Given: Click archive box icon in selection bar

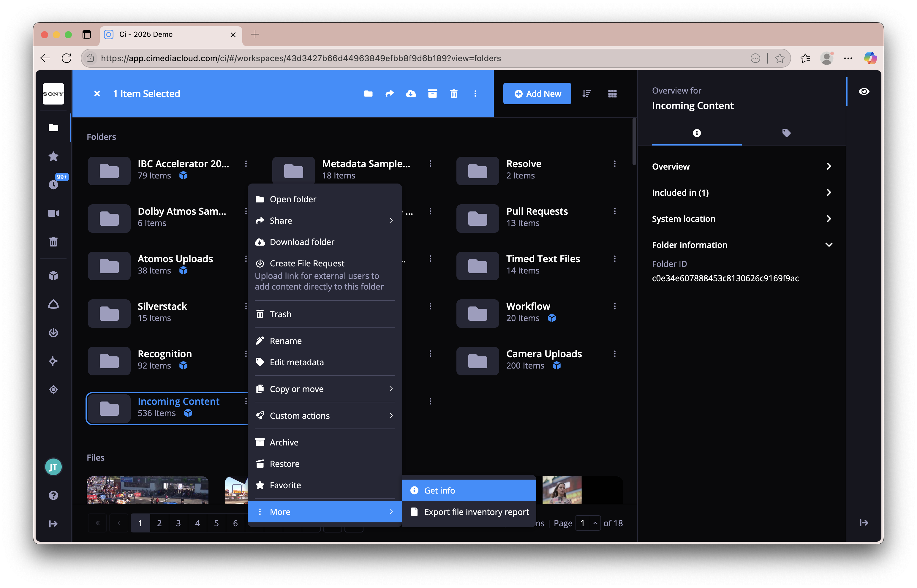Looking at the screenshot, I should (x=432, y=94).
